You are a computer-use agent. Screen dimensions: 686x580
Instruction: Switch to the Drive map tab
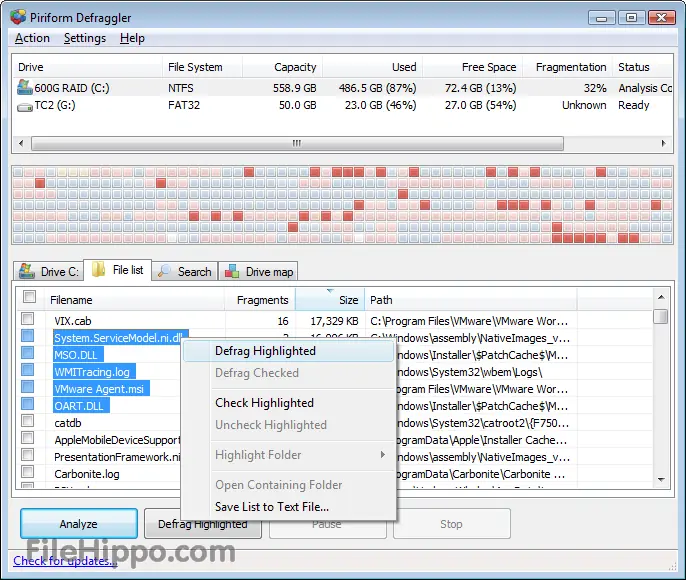[x=258, y=271]
